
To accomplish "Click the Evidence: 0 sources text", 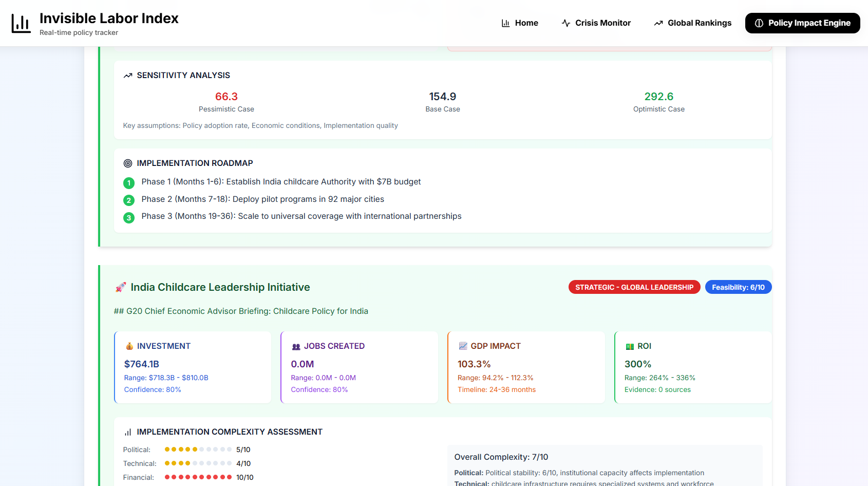I will click(x=657, y=390).
